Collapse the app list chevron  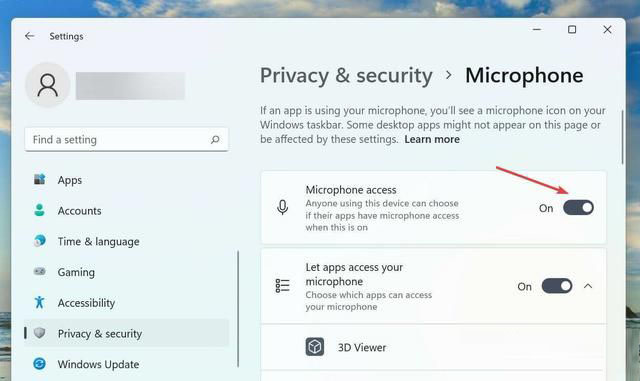[x=588, y=286]
